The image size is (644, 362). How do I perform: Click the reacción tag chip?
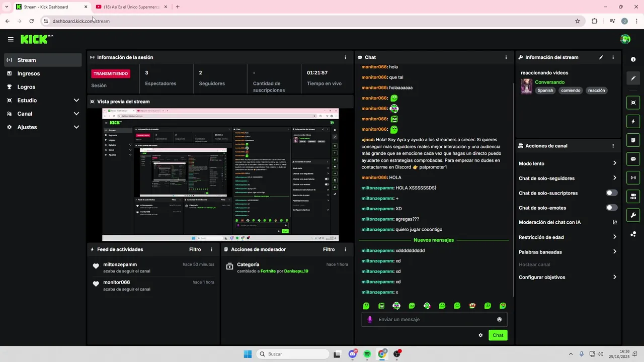point(596,90)
